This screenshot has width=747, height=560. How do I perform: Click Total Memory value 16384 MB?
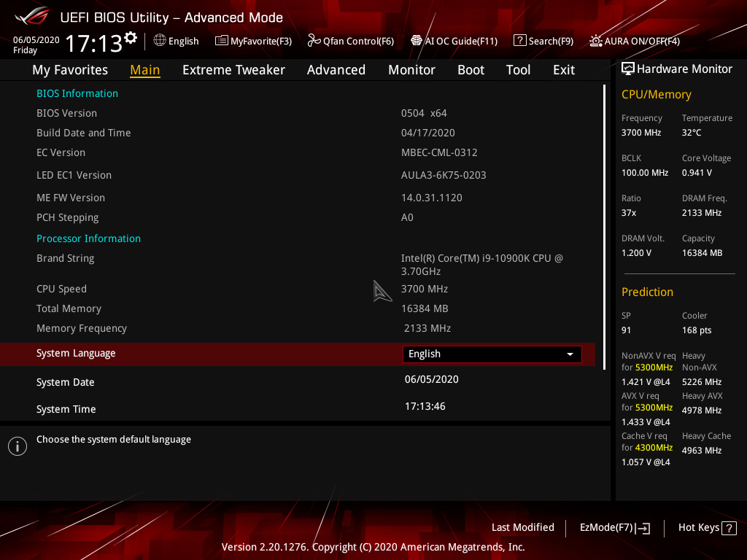click(x=425, y=308)
